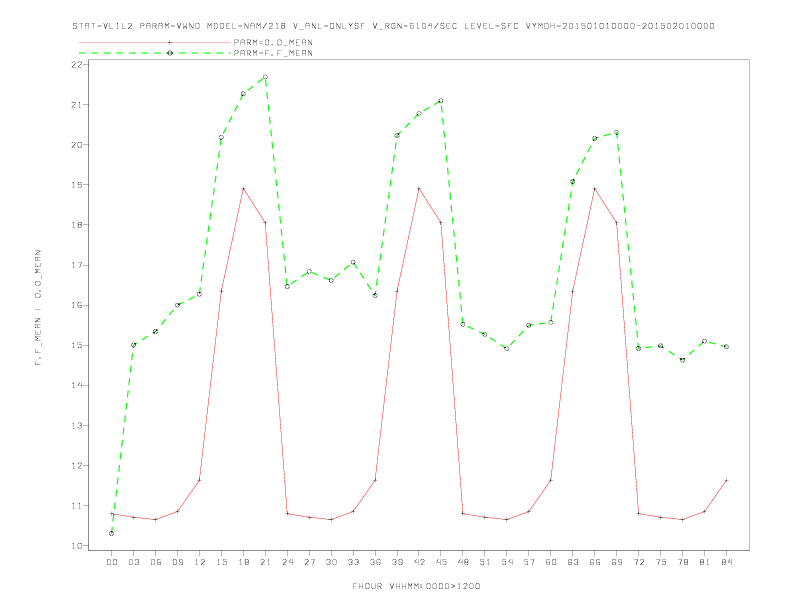Click the FHOUR VHHMM:0000>1200 axis title

pyautogui.click(x=416, y=586)
